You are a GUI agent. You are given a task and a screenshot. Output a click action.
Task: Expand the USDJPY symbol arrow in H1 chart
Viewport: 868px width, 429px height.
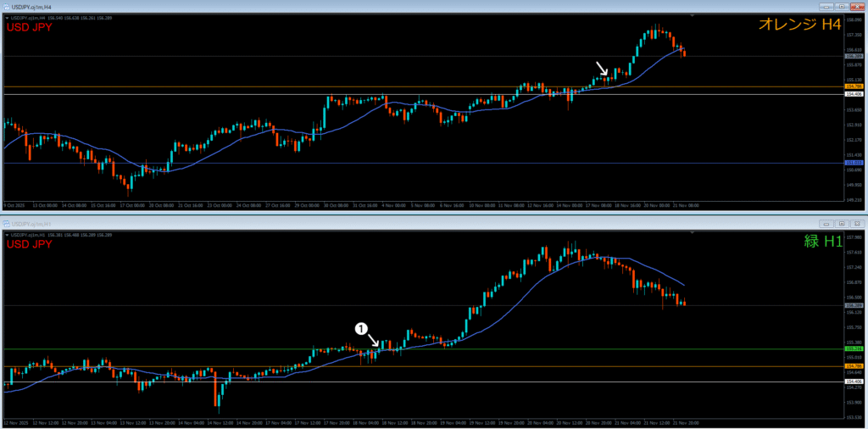[6, 233]
